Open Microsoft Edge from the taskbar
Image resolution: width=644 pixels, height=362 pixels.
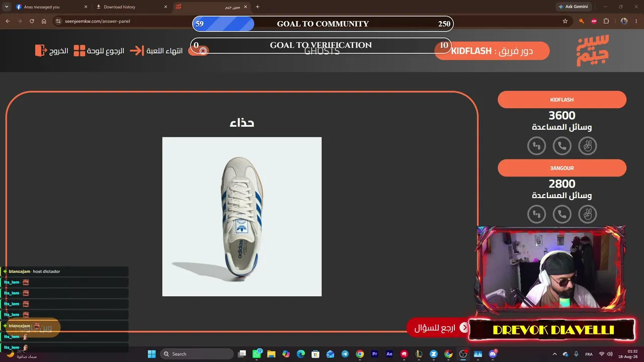coord(301,354)
